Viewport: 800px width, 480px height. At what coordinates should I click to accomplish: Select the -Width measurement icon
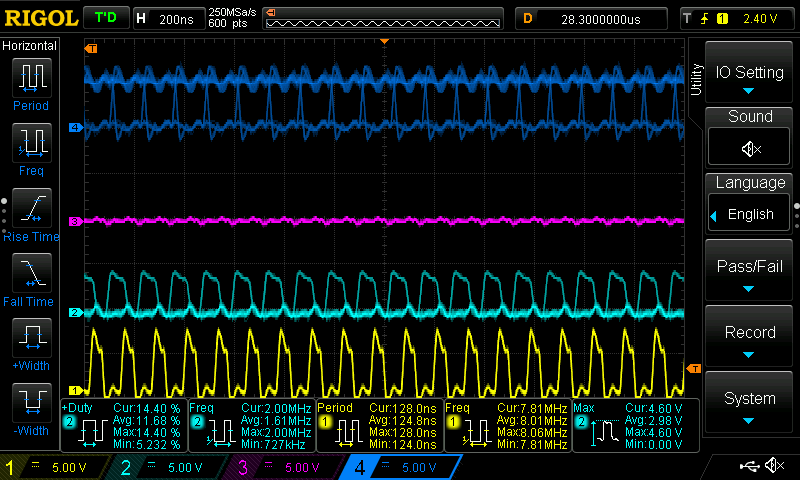point(32,402)
